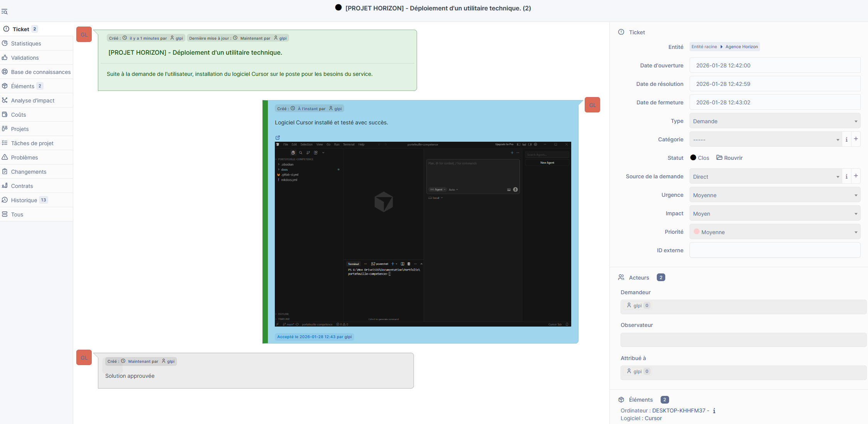Image resolution: width=868 pixels, height=424 pixels.
Task: Open the external link icon above the screenshot
Action: 278,137
